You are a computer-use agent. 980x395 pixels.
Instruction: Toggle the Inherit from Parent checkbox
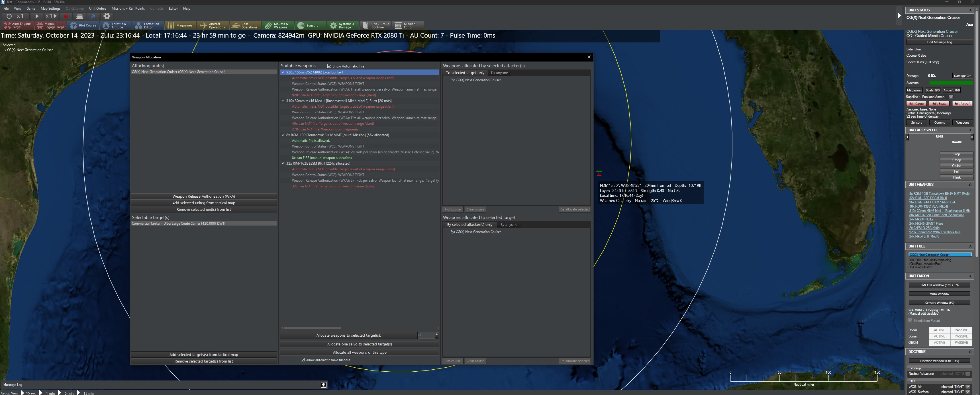pos(910,320)
